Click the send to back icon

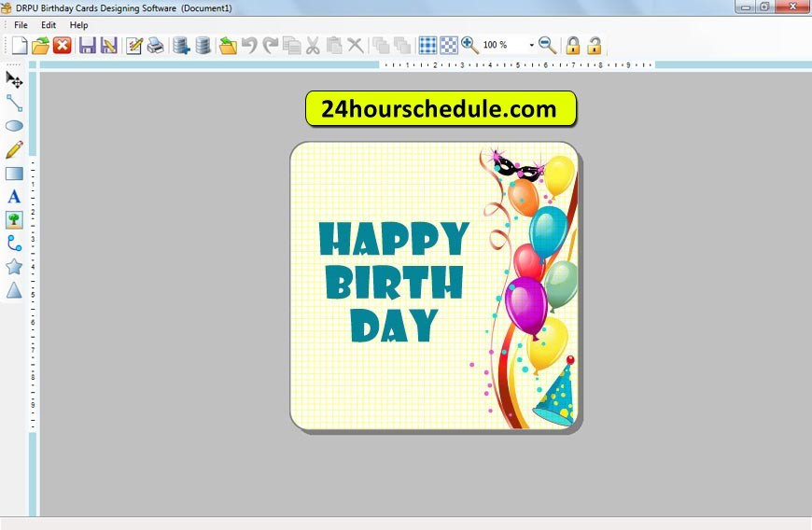click(x=402, y=46)
